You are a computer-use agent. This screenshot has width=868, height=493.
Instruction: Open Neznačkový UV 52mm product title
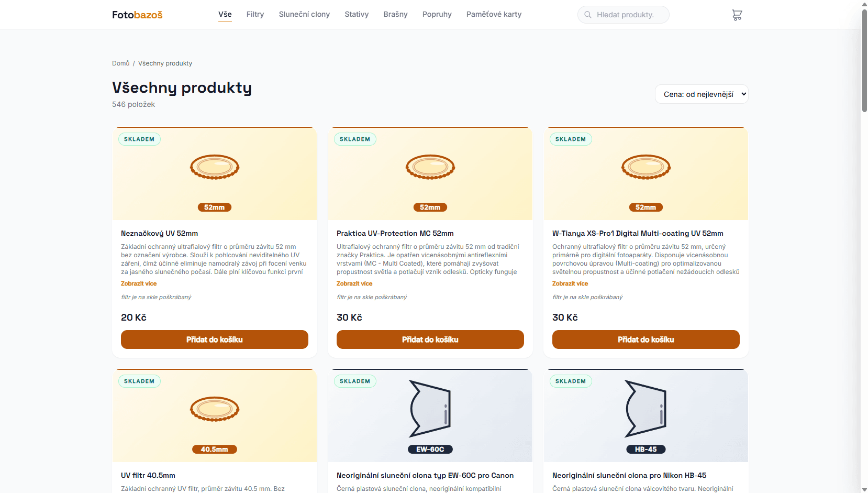(159, 234)
